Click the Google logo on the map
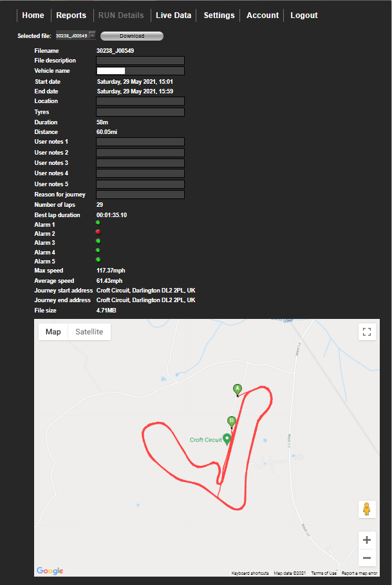392x585 pixels. 50,571
